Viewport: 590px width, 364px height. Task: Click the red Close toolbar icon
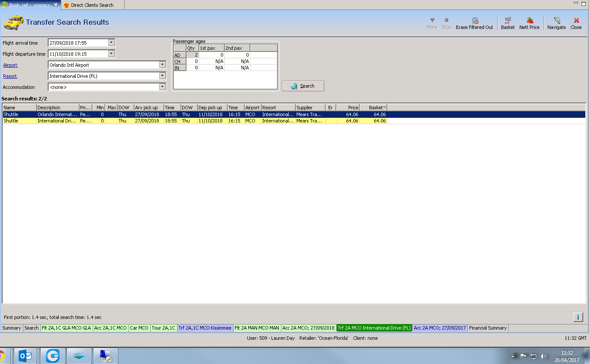pyautogui.click(x=576, y=20)
